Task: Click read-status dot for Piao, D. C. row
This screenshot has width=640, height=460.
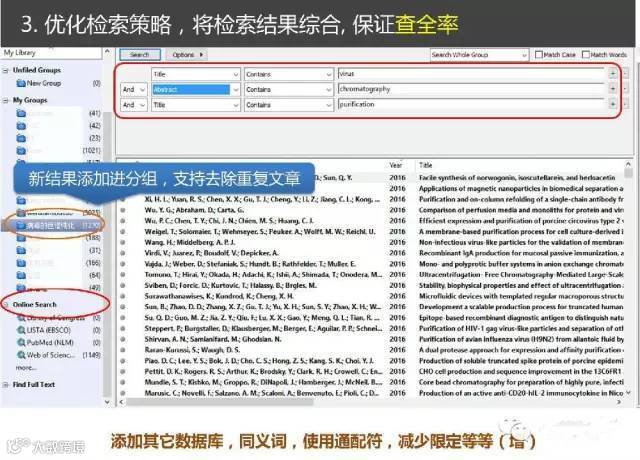Action: [122, 361]
